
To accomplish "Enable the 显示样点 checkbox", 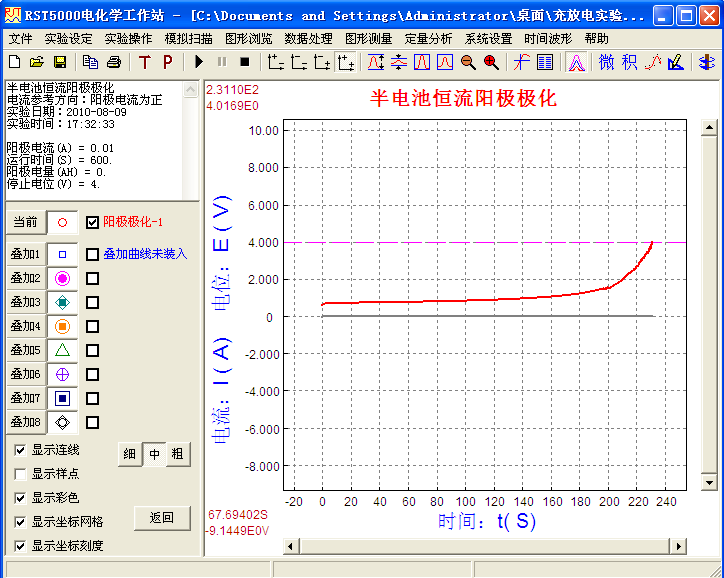I will pyautogui.click(x=21, y=474).
